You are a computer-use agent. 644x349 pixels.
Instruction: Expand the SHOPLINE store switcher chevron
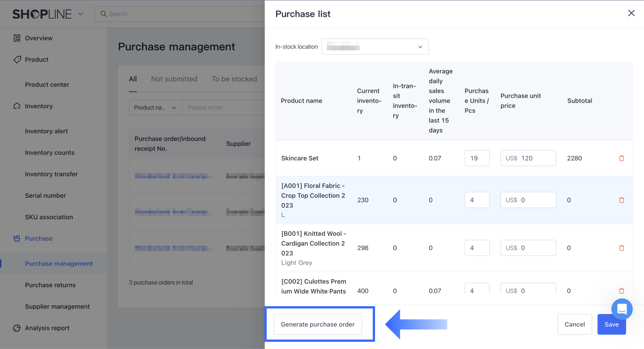tap(80, 14)
